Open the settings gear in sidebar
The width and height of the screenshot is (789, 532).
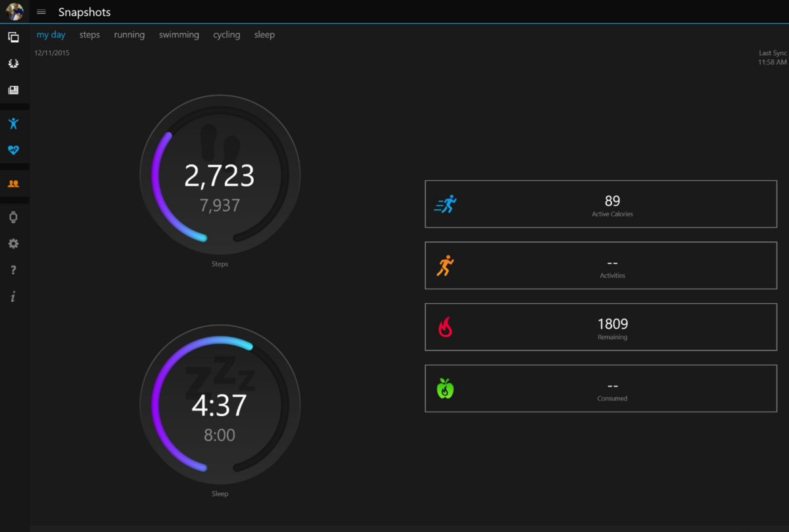(13, 244)
